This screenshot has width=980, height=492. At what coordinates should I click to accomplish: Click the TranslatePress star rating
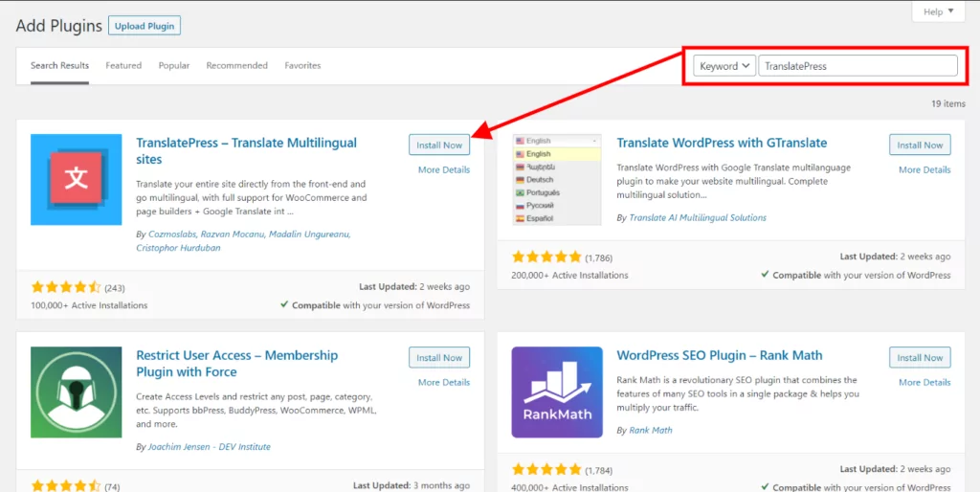tap(66, 287)
